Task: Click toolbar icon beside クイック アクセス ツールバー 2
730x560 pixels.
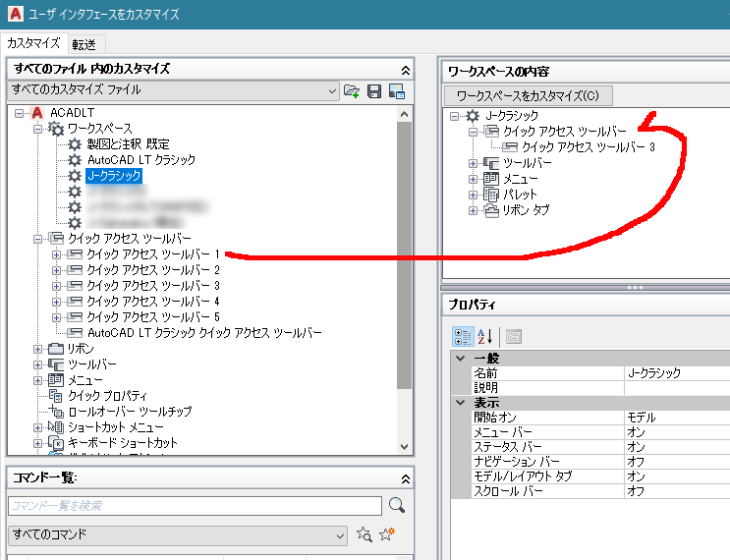Action: (75, 270)
